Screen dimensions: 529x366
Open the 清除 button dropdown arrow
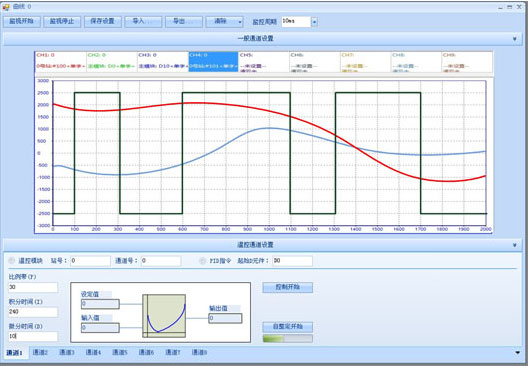click(240, 22)
